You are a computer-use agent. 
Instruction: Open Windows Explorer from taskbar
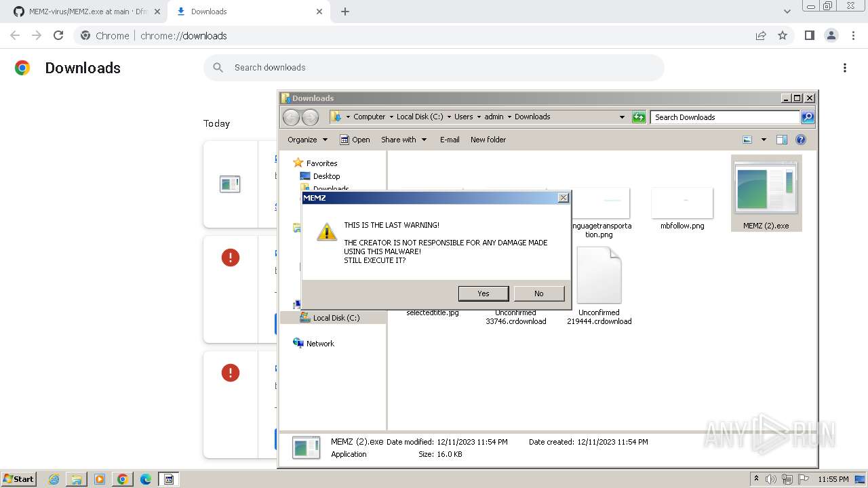pos(77,479)
